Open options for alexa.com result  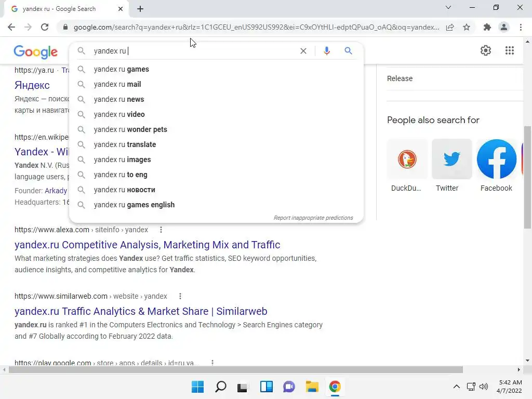161,230
